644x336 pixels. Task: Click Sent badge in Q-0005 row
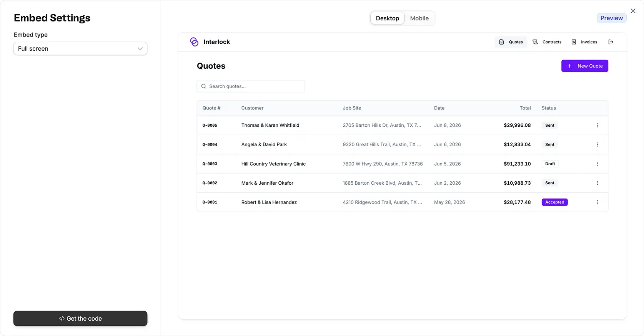(550, 125)
